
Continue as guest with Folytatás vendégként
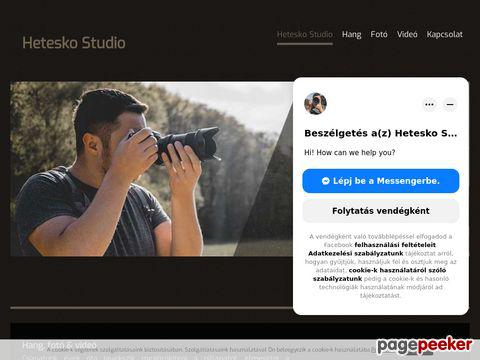point(381,211)
